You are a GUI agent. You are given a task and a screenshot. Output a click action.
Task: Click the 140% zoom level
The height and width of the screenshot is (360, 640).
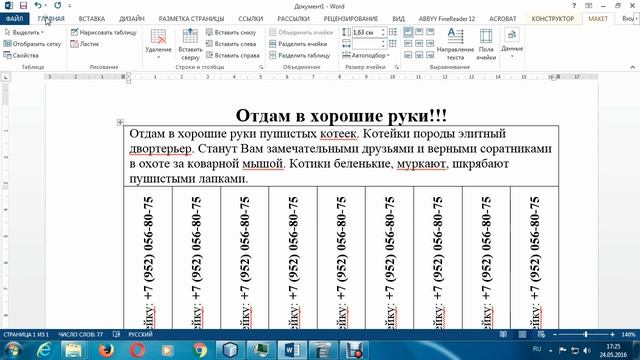click(x=628, y=334)
